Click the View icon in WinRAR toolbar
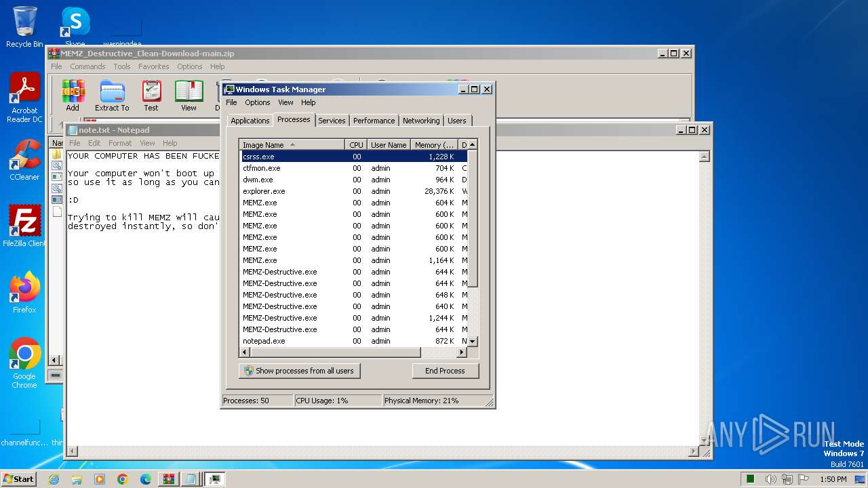 [189, 96]
